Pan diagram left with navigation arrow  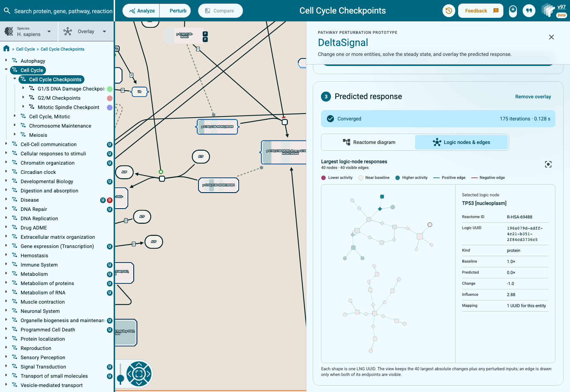[130, 374]
